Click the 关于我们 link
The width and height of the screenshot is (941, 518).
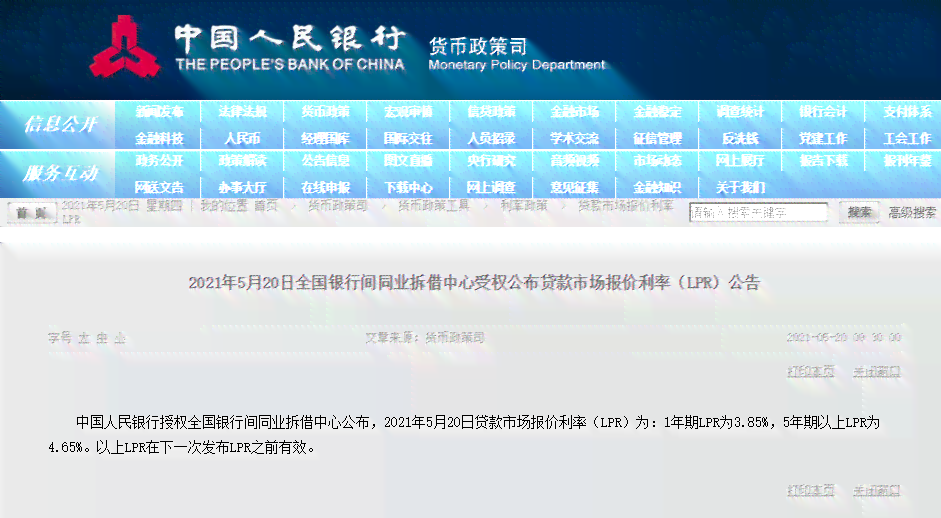740,187
